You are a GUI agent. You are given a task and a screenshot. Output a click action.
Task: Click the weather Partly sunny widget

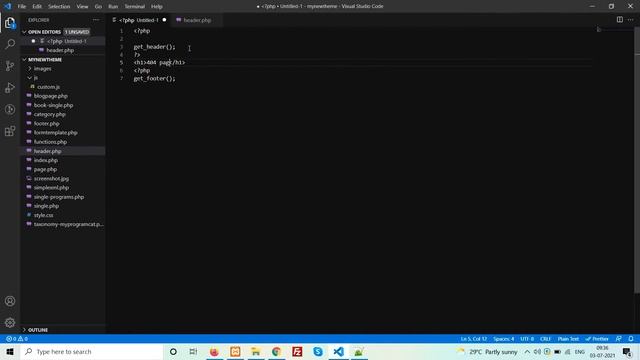point(487,351)
